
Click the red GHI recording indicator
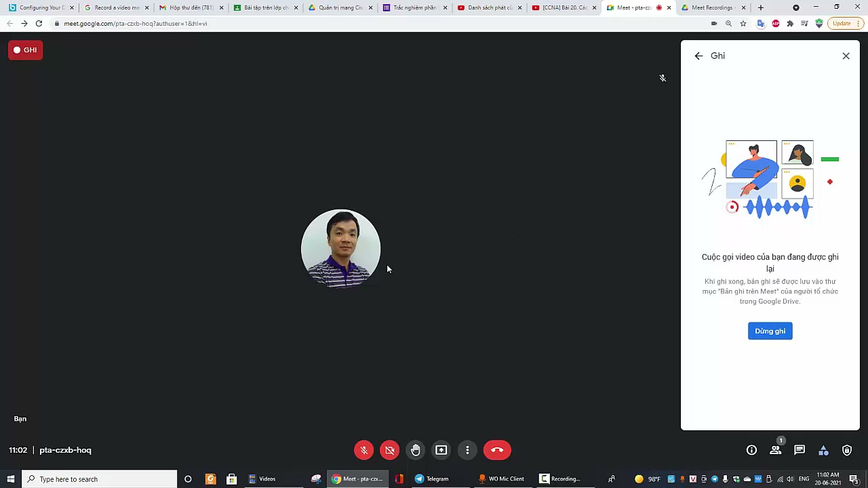25,49
